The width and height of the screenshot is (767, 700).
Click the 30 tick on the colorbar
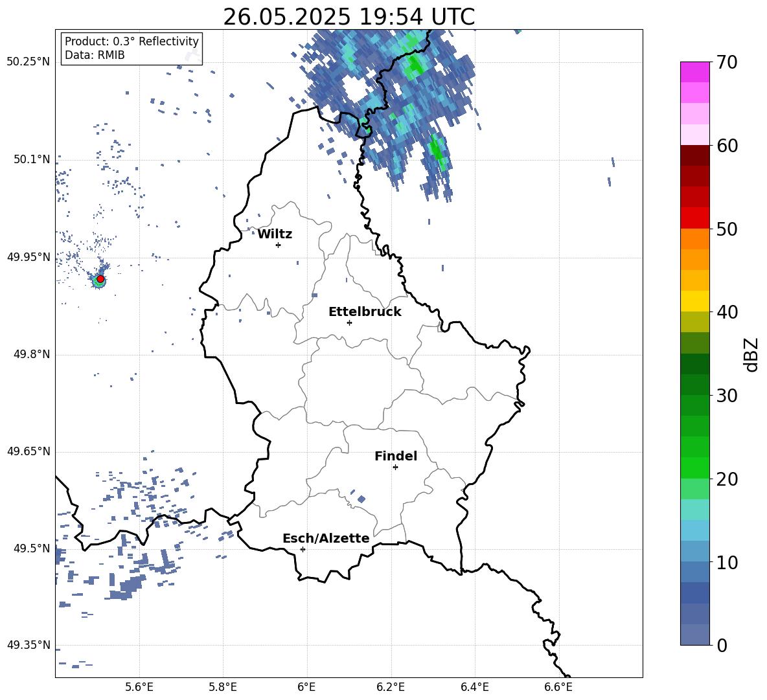[x=727, y=395]
